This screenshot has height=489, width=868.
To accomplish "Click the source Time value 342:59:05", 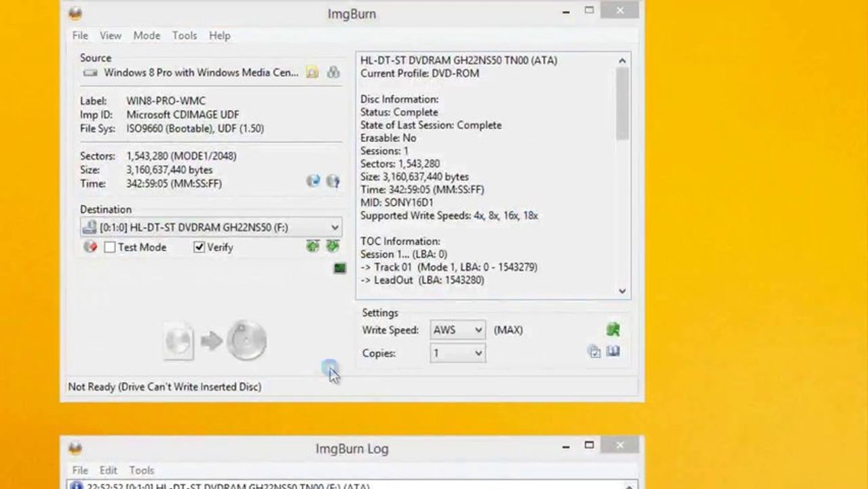I will click(x=174, y=183).
